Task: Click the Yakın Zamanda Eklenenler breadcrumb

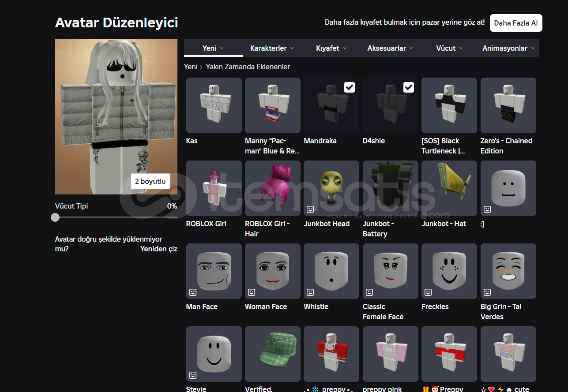Action: (248, 67)
